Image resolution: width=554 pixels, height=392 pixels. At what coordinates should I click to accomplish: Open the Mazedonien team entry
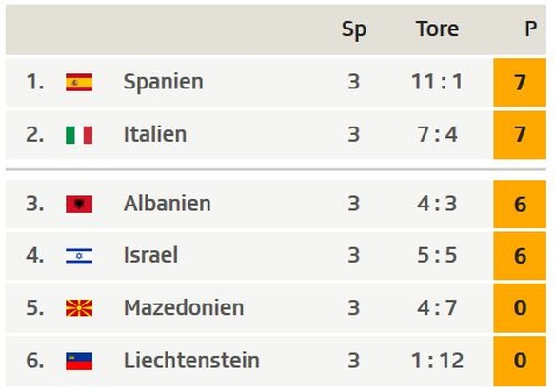tap(184, 307)
